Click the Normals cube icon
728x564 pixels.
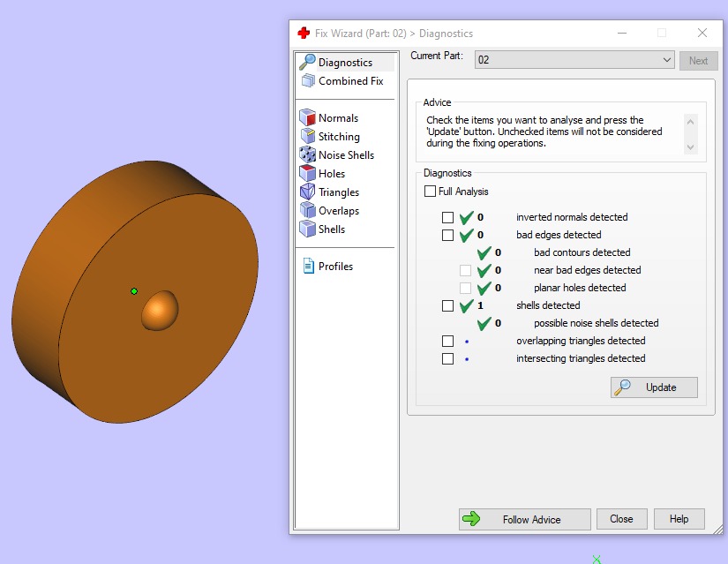coord(307,117)
